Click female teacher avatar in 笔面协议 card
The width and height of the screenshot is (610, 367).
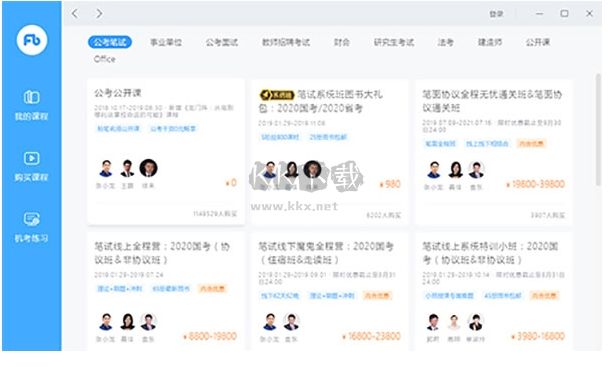point(455,170)
